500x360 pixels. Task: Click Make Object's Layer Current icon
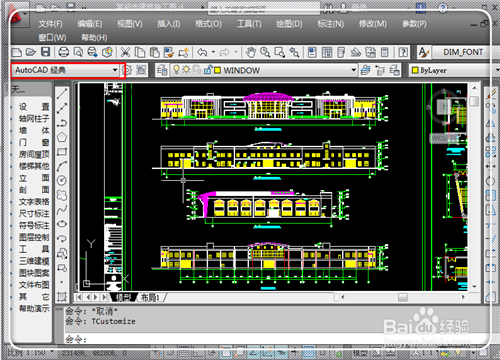[x=365, y=70]
